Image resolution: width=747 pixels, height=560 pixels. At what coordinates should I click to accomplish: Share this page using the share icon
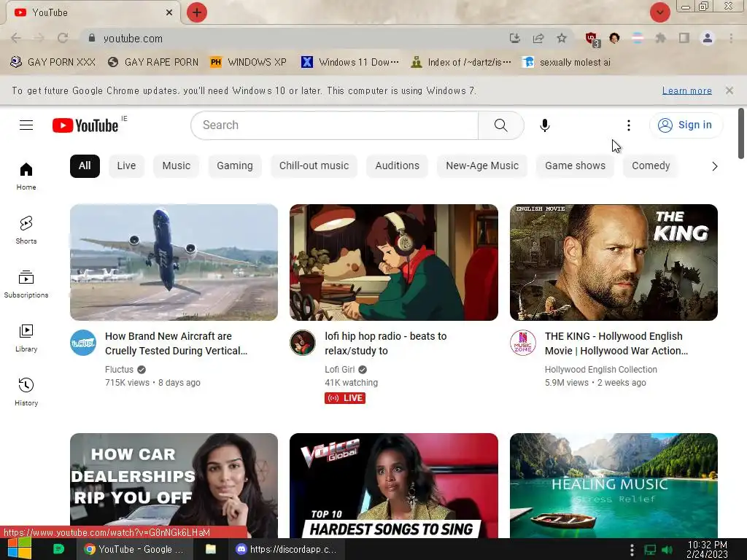[538, 38]
